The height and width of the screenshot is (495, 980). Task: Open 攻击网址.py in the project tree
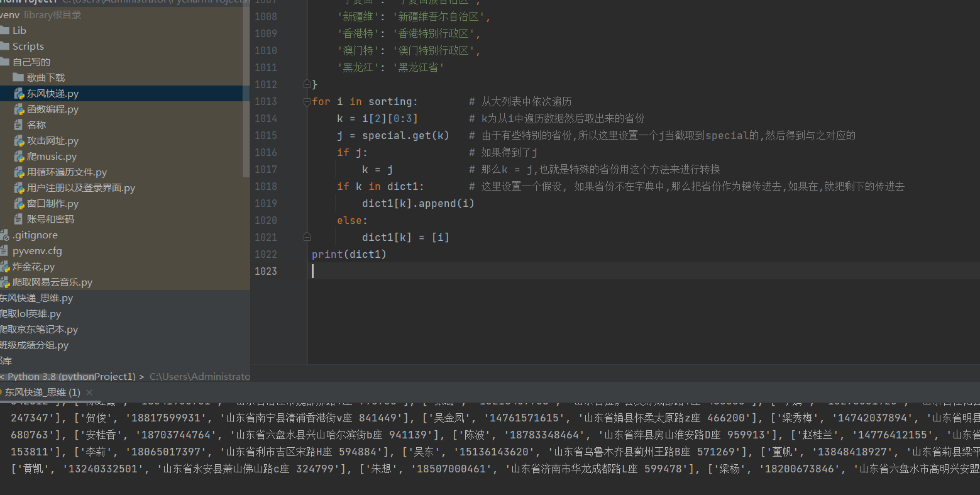pos(52,141)
